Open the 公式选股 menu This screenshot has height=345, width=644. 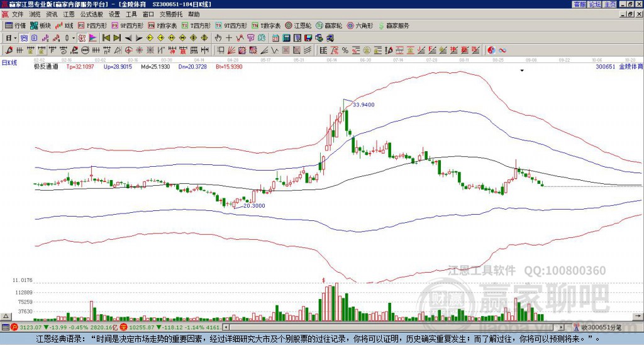pyautogui.click(x=91, y=14)
